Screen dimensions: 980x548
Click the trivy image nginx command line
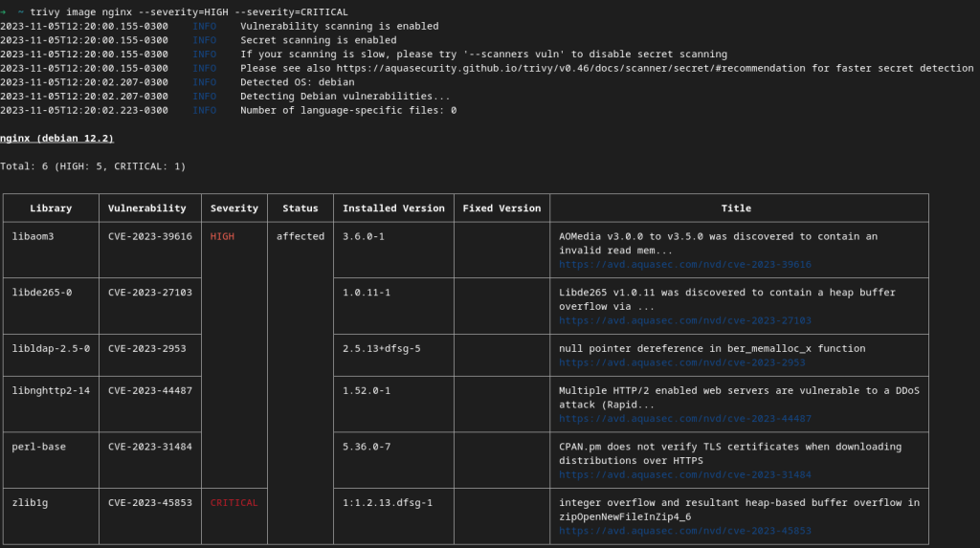tap(182, 11)
